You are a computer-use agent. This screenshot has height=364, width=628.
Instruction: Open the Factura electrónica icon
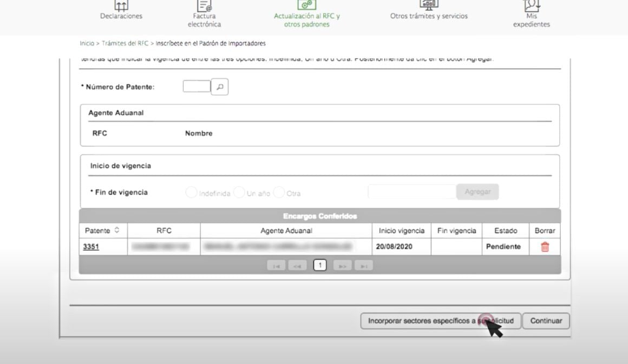coord(204,5)
